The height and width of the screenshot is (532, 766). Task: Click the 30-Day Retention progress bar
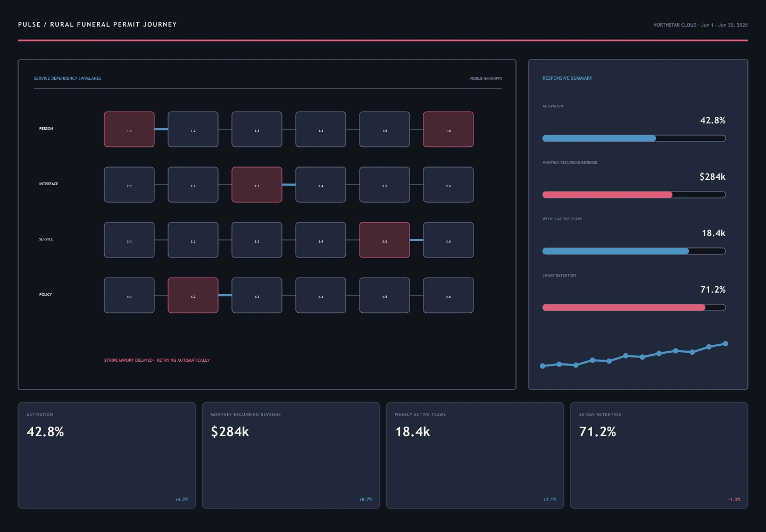point(634,307)
